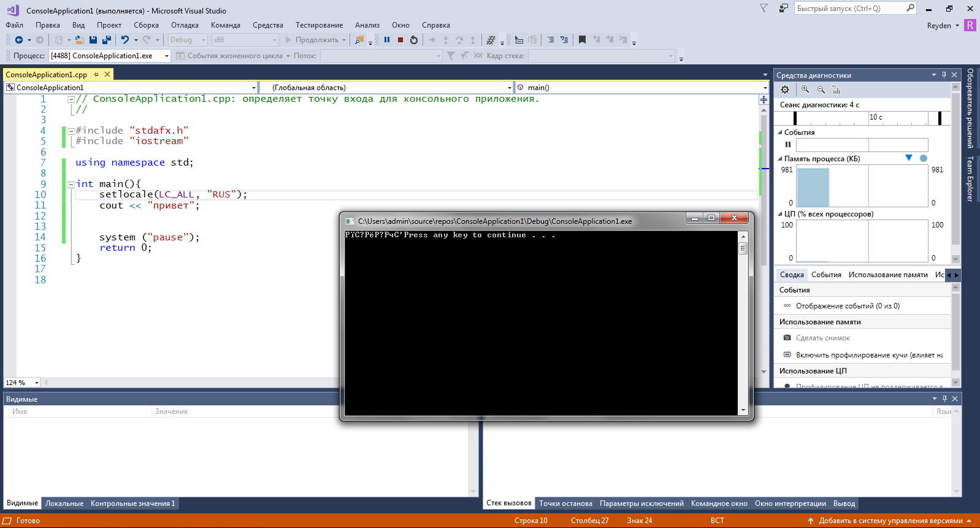Open the Отладка menu

[185, 25]
